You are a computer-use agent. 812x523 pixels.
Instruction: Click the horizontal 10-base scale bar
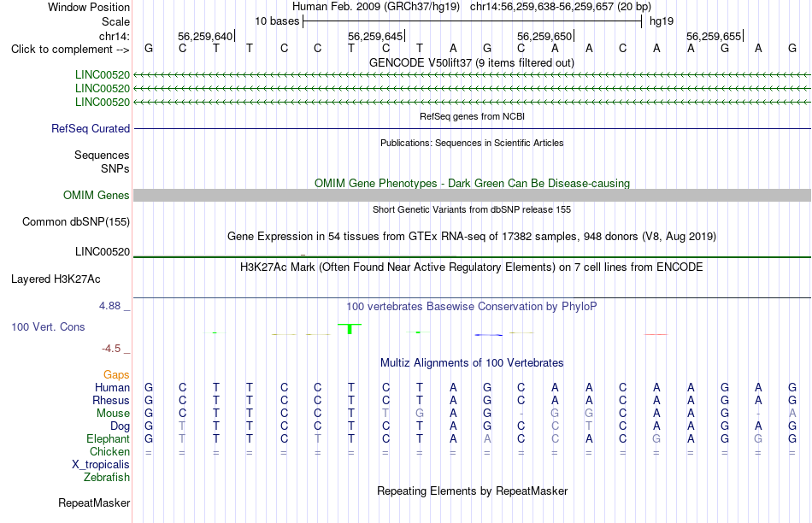coord(473,21)
